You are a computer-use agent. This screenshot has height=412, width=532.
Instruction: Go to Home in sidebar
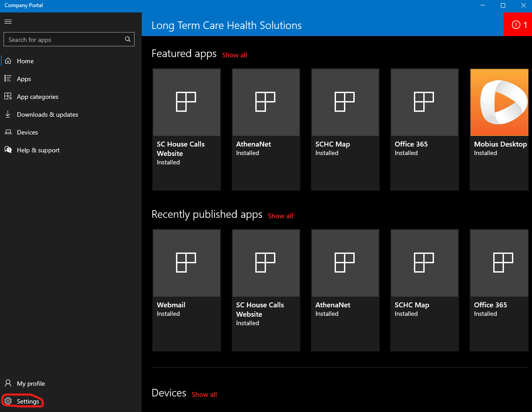tap(70, 61)
